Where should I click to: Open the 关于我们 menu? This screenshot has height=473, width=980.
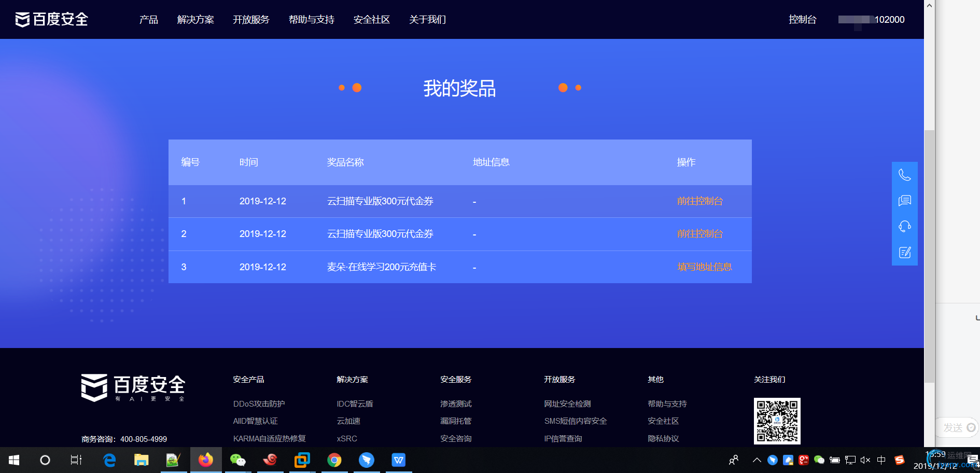(x=428, y=20)
